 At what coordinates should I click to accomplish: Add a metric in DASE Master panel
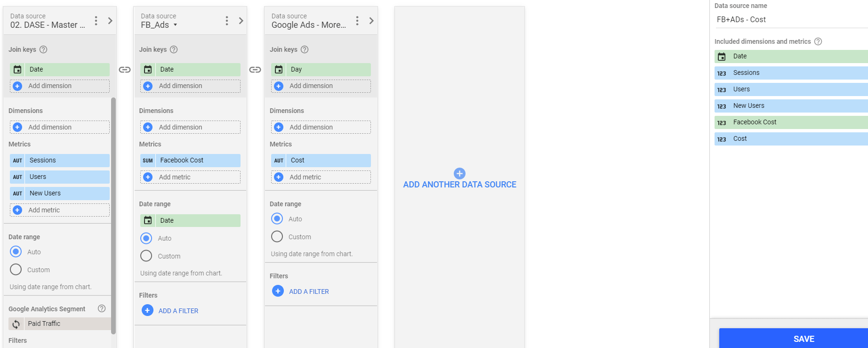pyautogui.click(x=60, y=210)
